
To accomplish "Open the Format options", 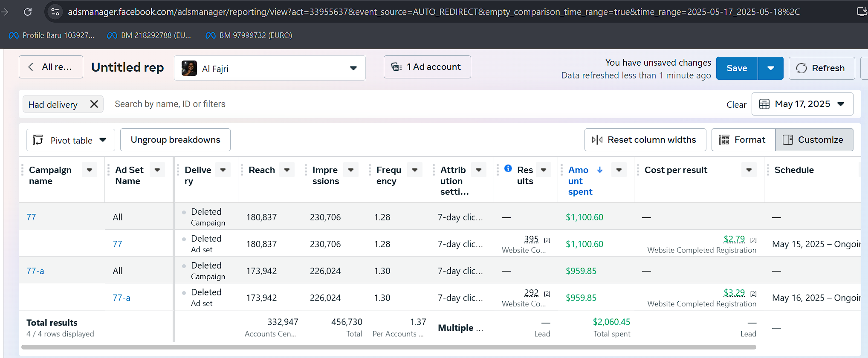I will click(x=743, y=140).
